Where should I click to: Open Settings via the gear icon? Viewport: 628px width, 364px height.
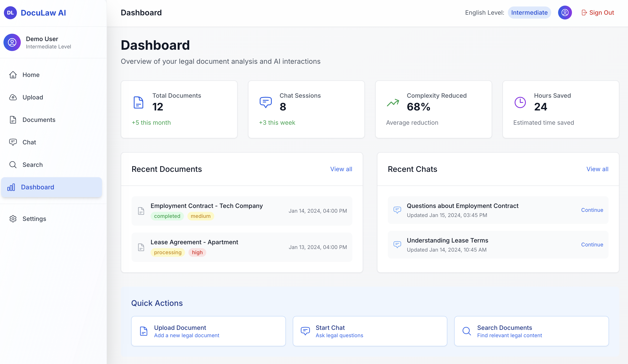(13, 219)
